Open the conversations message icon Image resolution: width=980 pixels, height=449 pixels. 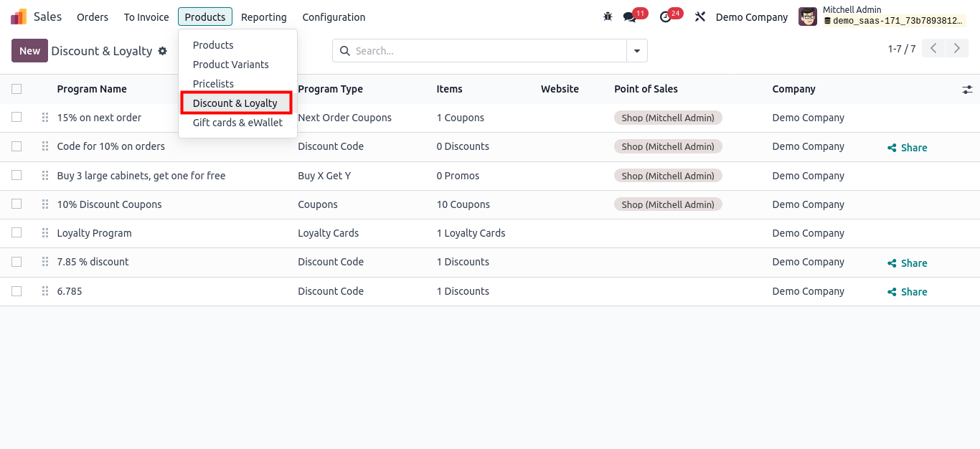[x=630, y=16]
